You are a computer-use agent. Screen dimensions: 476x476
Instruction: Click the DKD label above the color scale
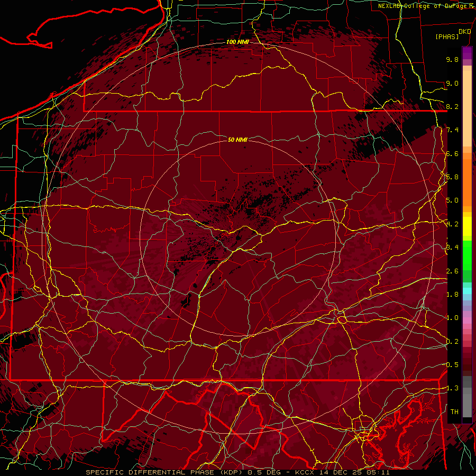465,32
